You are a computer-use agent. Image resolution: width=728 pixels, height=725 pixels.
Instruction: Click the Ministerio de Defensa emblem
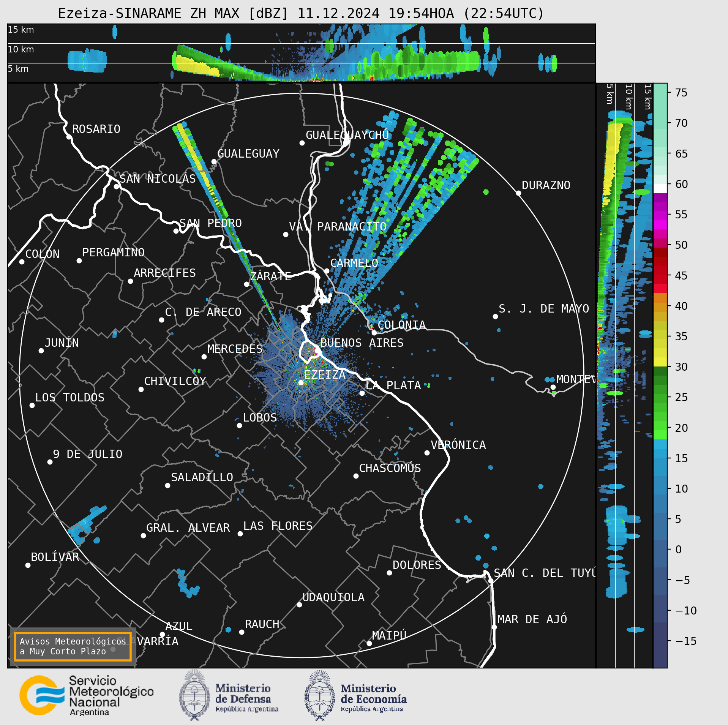pos(194,695)
